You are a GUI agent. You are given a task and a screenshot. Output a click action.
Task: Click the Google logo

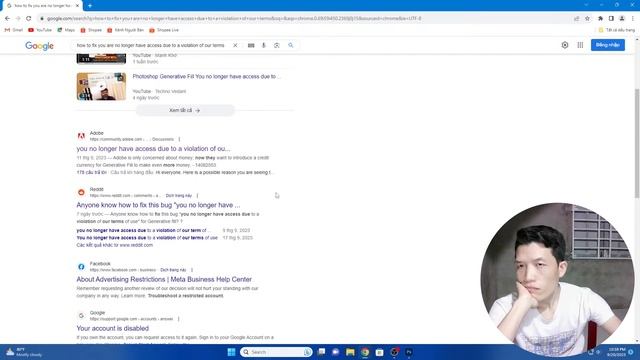click(x=39, y=46)
